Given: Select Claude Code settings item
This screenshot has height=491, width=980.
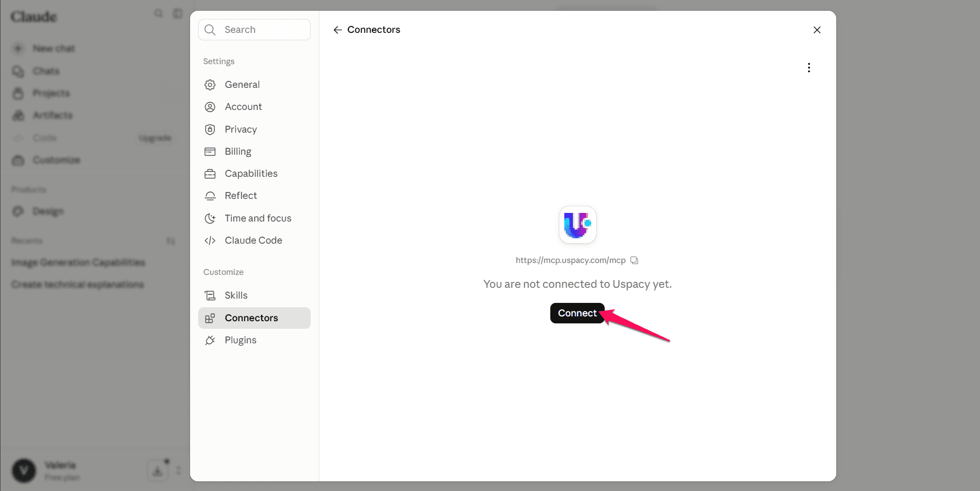Looking at the screenshot, I should coord(254,240).
